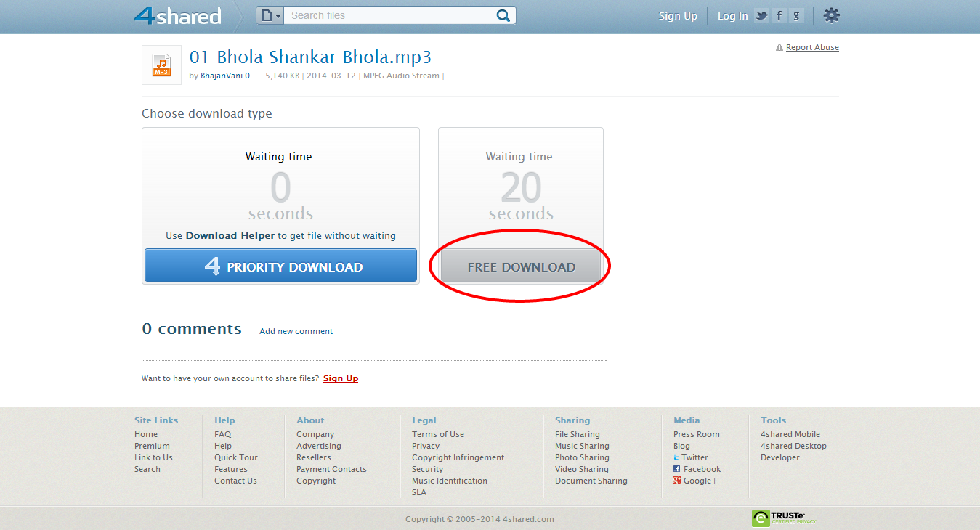Click the file size 5,140 KB text
980x530 pixels.
(x=282, y=76)
